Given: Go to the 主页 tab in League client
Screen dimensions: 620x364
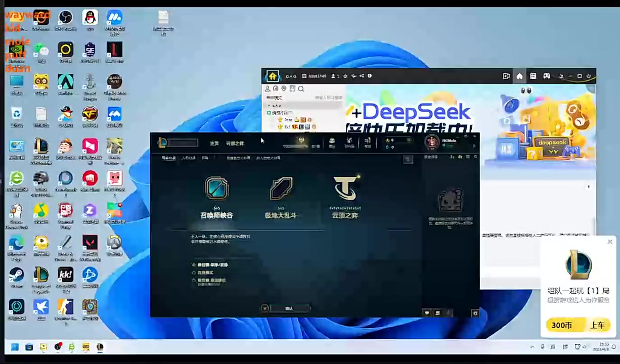Looking at the screenshot, I should pyautogui.click(x=214, y=144).
